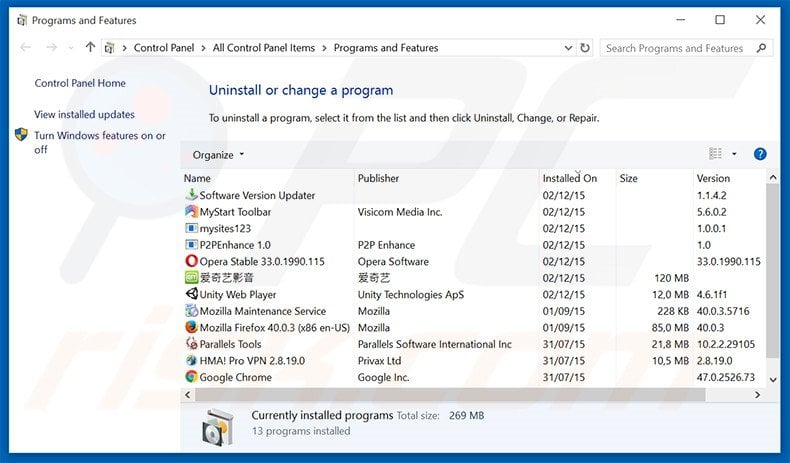Click the P2PEnhance 1.0 program icon
This screenshot has width=790, height=463.
(x=191, y=245)
